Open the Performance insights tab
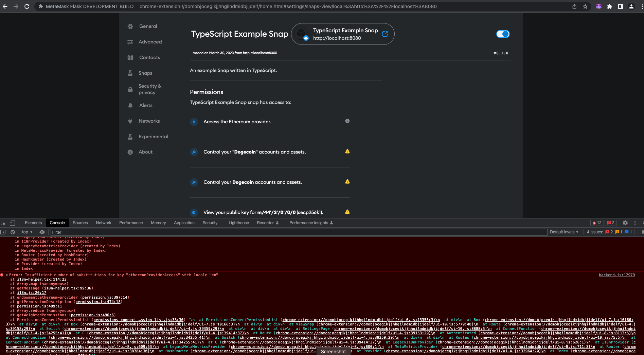This screenshot has width=644, height=355. (311, 223)
